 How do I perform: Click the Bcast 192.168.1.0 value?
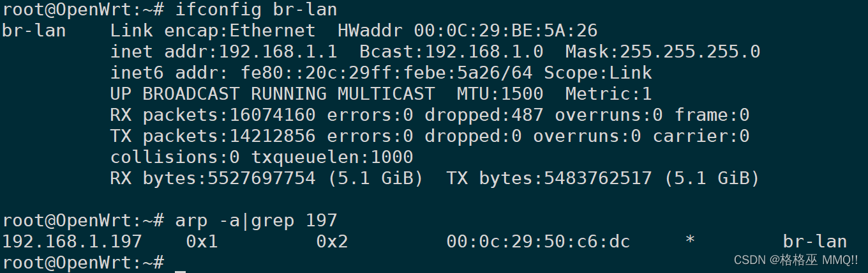coord(451,52)
